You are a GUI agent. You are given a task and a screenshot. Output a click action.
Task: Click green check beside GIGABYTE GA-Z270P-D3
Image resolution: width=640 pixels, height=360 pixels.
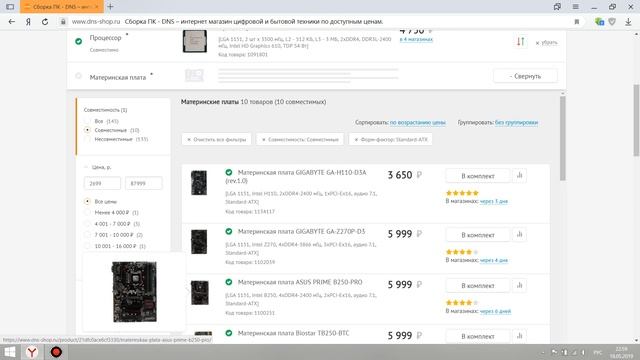tap(229, 231)
